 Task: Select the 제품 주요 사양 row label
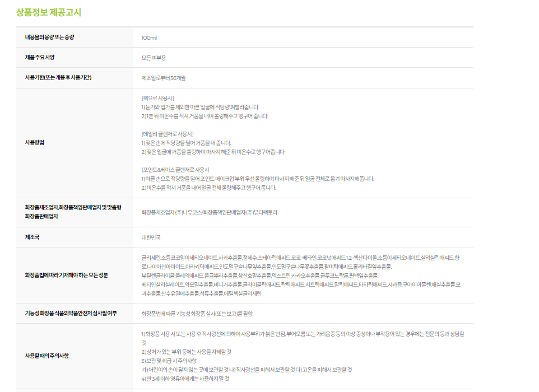[x=40, y=58]
